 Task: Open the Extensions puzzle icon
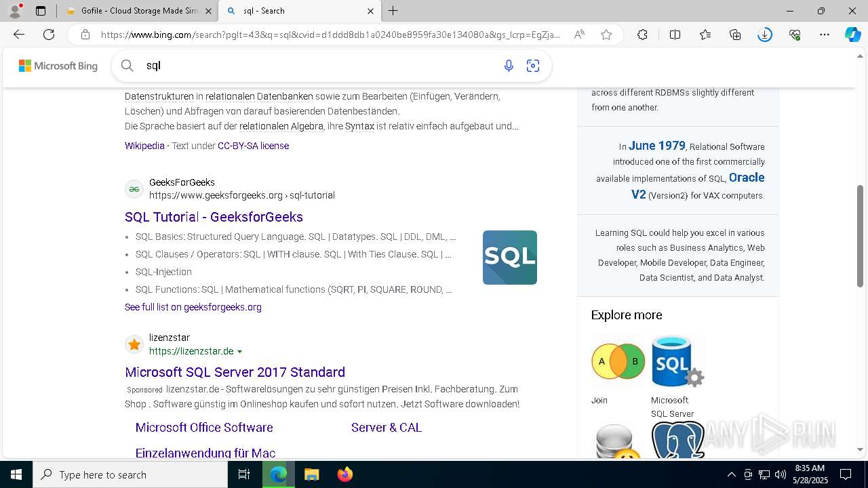click(x=642, y=35)
